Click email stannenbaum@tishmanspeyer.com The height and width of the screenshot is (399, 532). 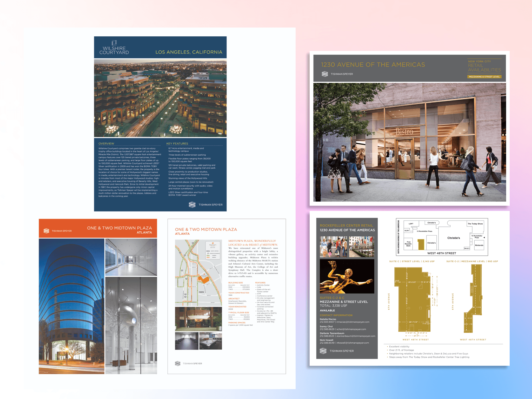click(x=356, y=336)
